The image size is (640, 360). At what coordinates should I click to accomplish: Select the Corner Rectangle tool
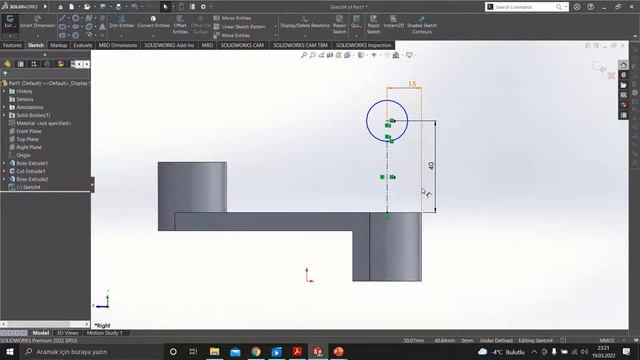[x=62, y=27]
